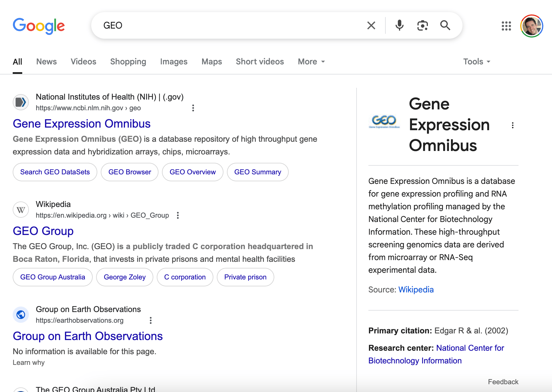Click Search GEO DataSets chip
Image resolution: width=552 pixels, height=392 pixels.
(55, 172)
